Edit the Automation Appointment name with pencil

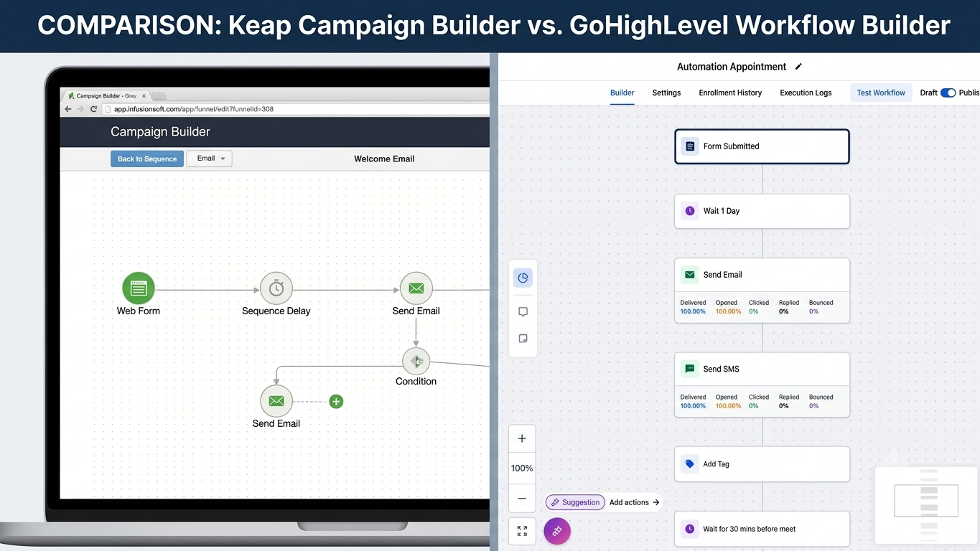798,67
